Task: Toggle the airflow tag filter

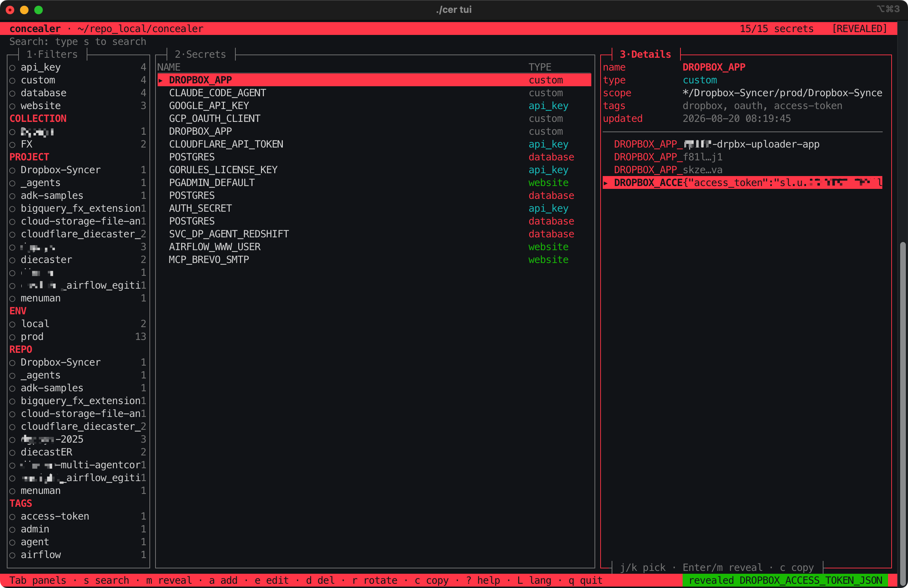Action: tap(78, 555)
